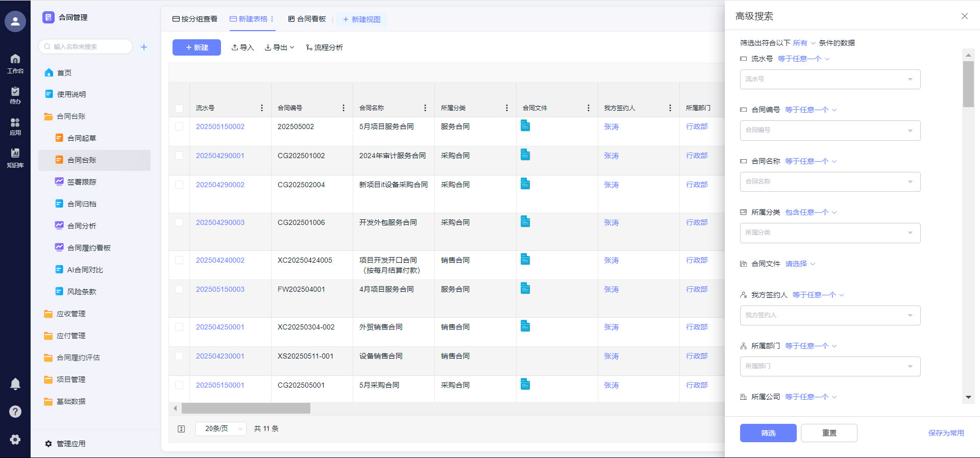Tick the checkbox for row 202504290001
Image resolution: width=980 pixels, height=458 pixels.
(x=179, y=156)
